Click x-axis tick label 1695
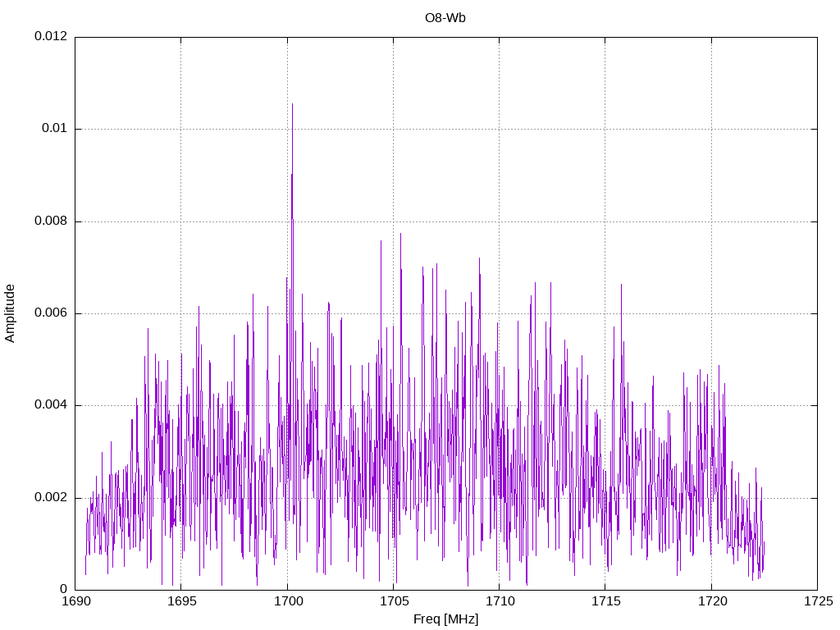Viewport: 840px width, 630px height. 181,601
